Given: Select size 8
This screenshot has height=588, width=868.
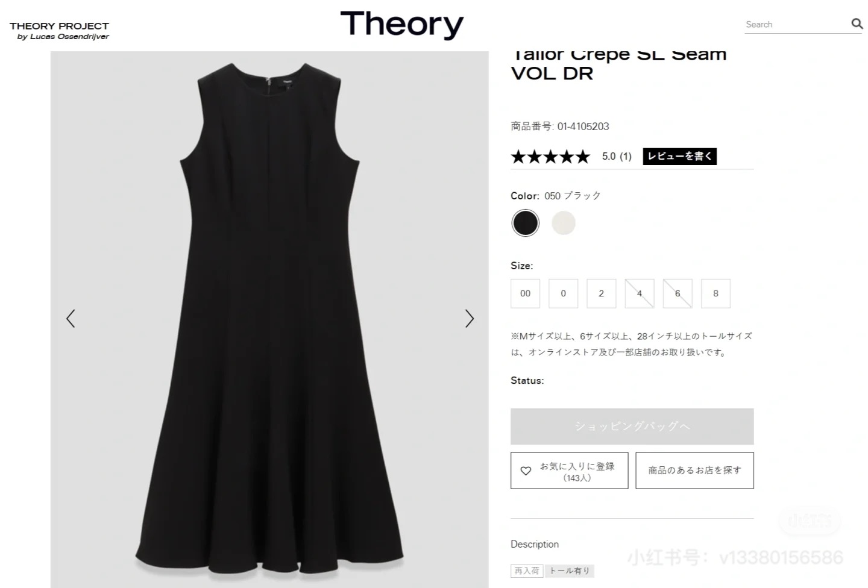Looking at the screenshot, I should tap(715, 293).
